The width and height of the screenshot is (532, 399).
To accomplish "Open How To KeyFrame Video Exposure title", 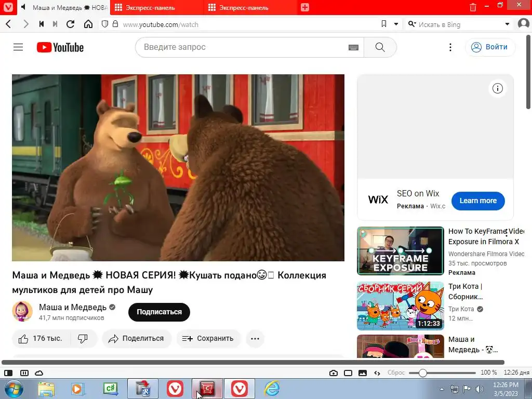I will 486,236.
